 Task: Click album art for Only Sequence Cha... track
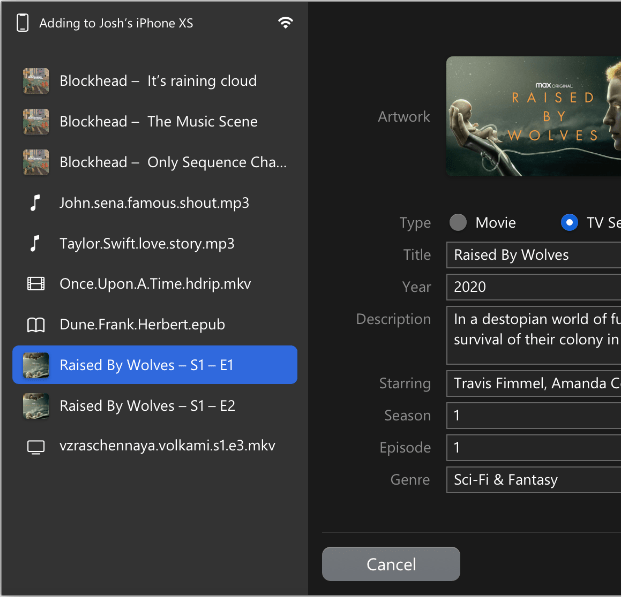36,162
